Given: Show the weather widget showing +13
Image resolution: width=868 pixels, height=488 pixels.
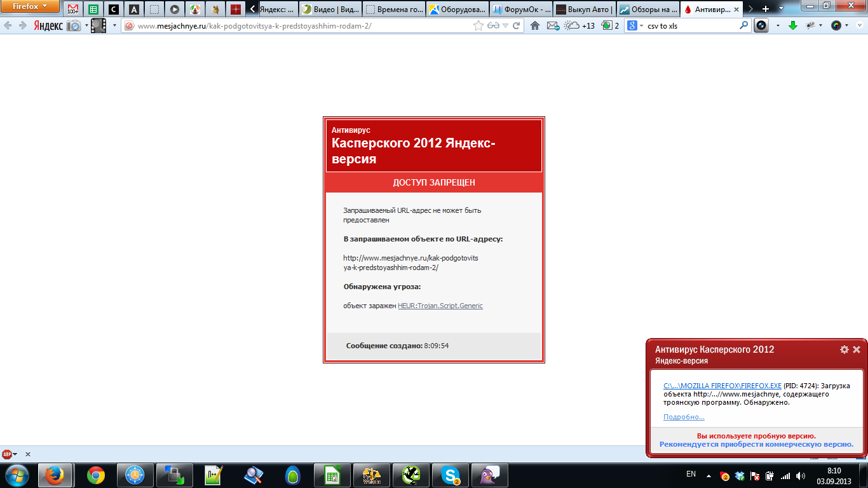Looking at the screenshot, I should 580,26.
